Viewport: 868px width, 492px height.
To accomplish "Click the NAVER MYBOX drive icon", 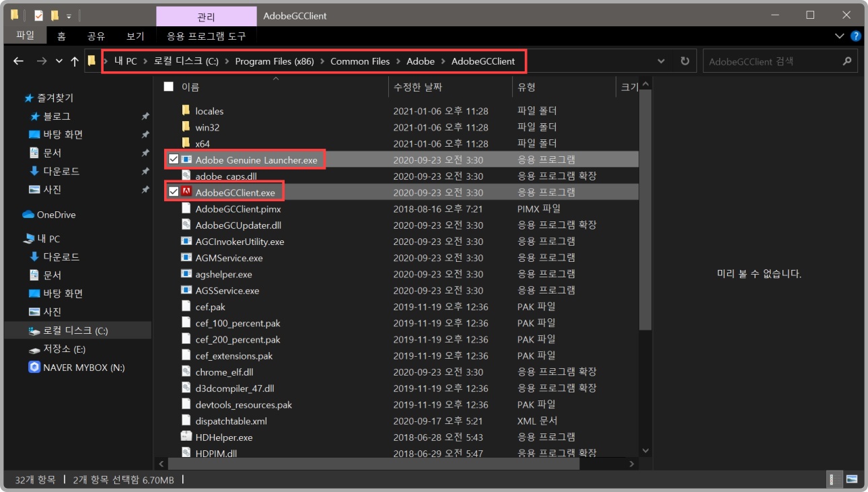I will click(x=34, y=367).
